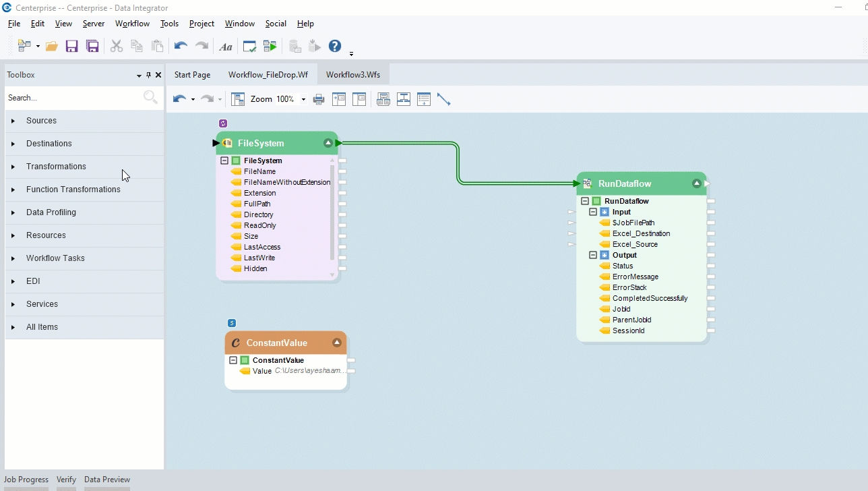Click the FileSystem field list scrollbar
Viewport: 868px width, 491px height.
pyautogui.click(x=332, y=212)
